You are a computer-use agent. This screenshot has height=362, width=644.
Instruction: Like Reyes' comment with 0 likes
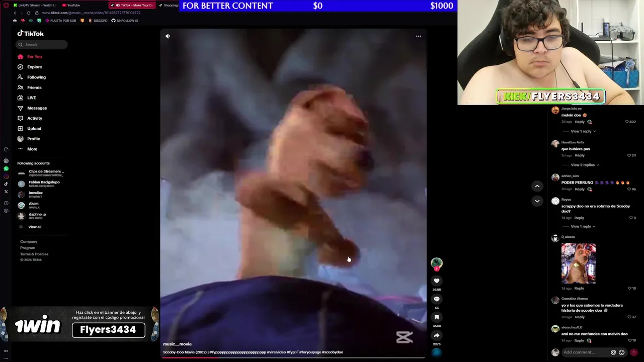pos(631,218)
